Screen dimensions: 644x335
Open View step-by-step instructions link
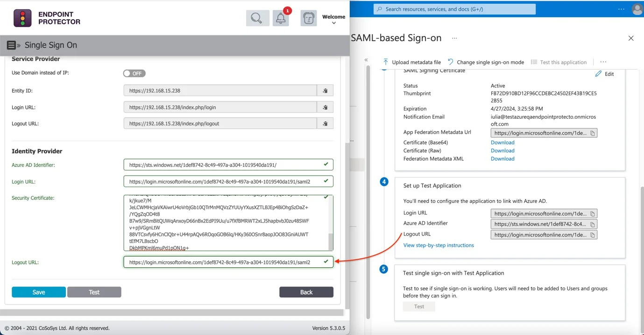(x=439, y=245)
